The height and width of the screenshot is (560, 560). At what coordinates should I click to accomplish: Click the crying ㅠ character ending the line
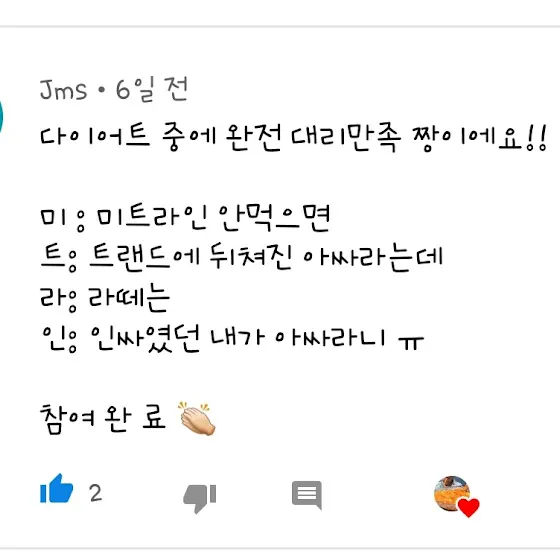(x=411, y=343)
